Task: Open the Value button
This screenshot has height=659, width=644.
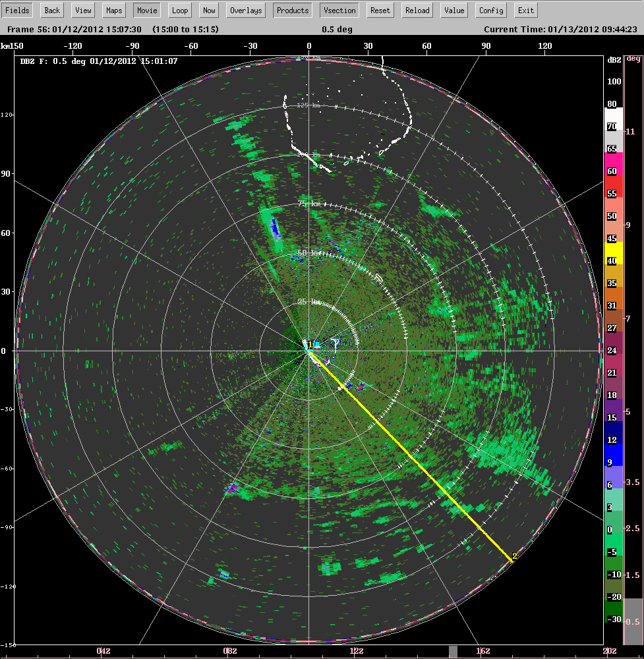Action: [454, 11]
